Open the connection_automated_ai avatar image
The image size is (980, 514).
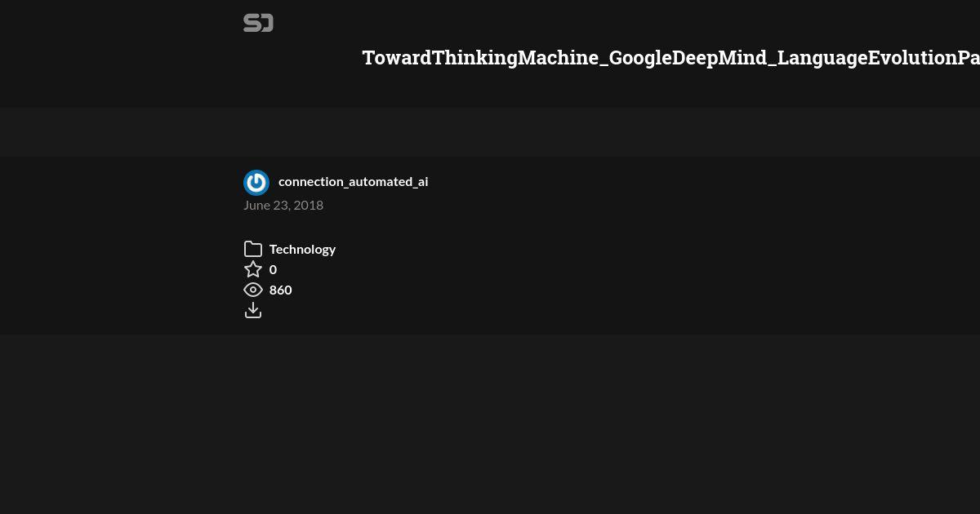pos(256,183)
